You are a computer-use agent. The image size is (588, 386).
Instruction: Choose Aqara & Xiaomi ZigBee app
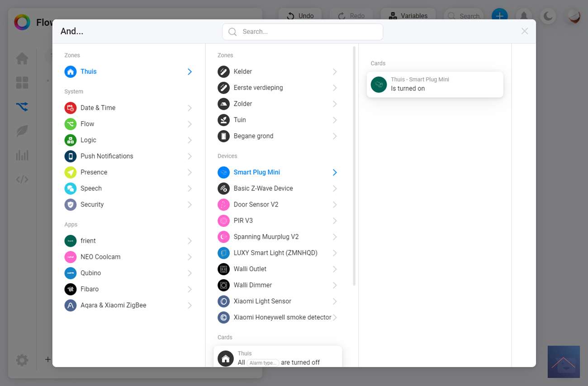(113, 305)
